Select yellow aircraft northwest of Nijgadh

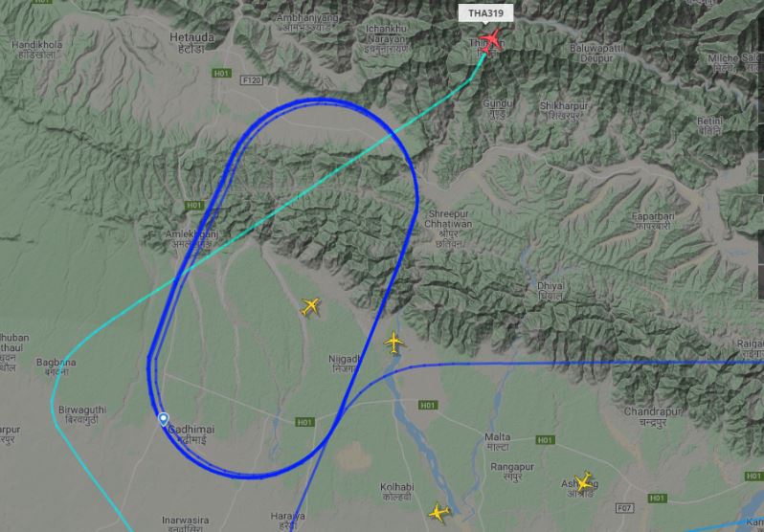[x=310, y=307]
